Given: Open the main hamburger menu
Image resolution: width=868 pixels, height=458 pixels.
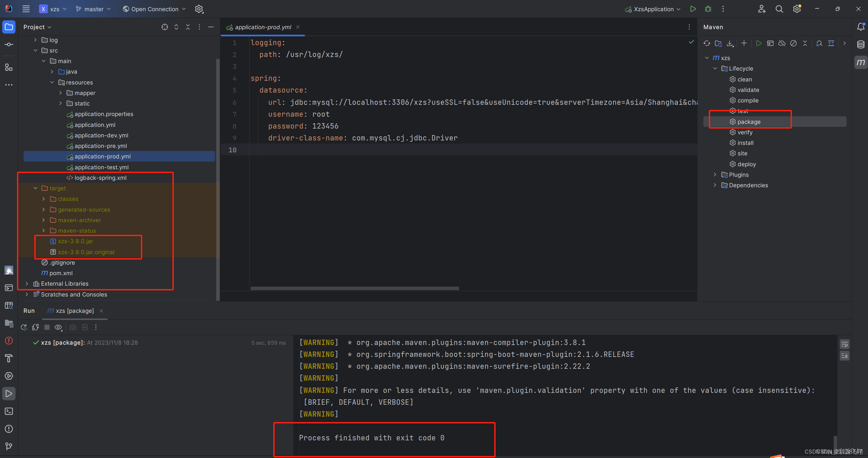Looking at the screenshot, I should (x=26, y=9).
